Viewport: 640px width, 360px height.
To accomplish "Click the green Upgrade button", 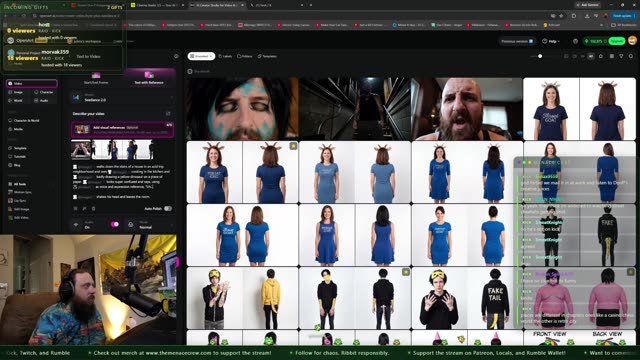I will [617, 41].
